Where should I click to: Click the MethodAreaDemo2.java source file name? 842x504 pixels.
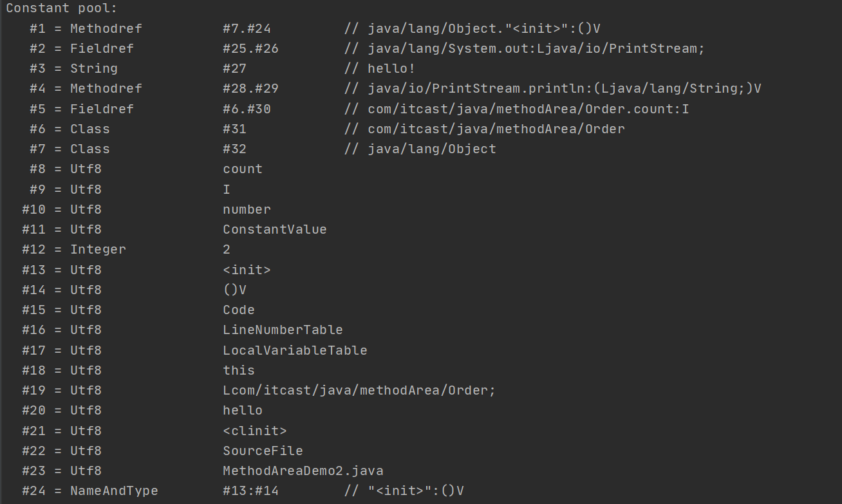click(303, 471)
